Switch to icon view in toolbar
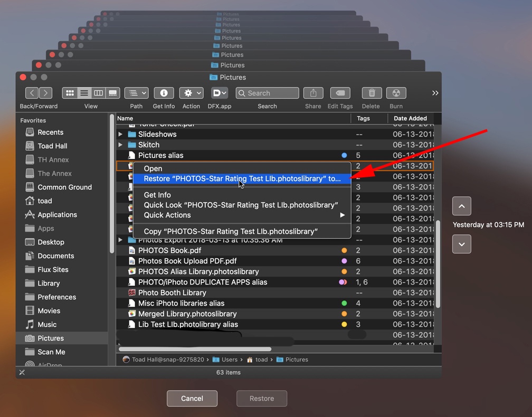The image size is (532, 417). [x=70, y=93]
